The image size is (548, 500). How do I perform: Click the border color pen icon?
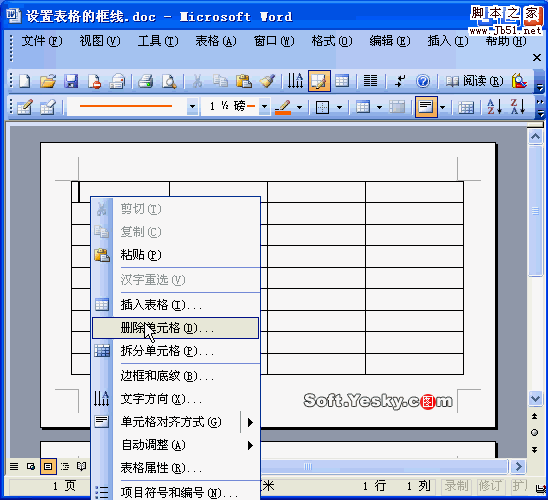[x=283, y=107]
